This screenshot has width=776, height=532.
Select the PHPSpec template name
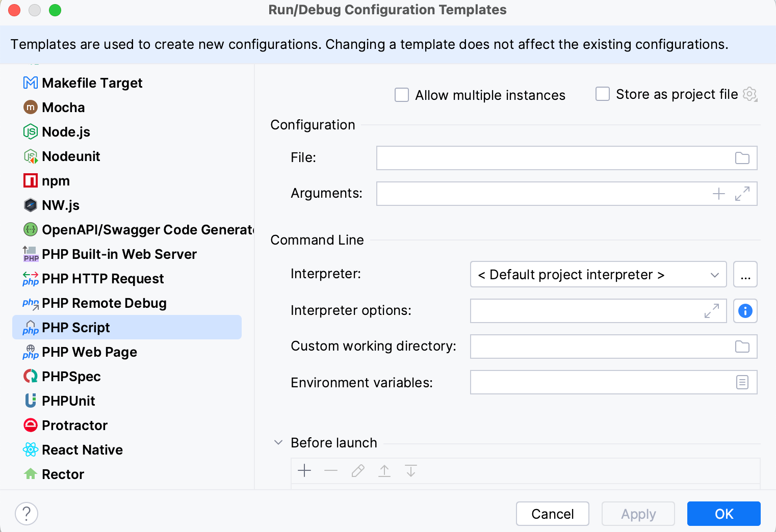(71, 377)
